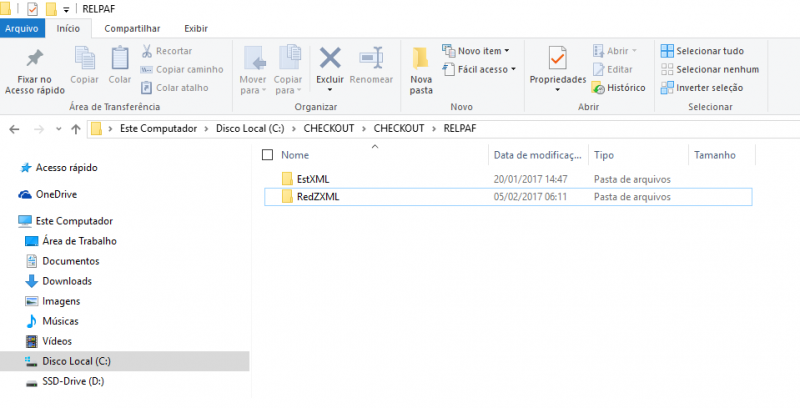Select the RedZXML folder
This screenshot has width=800, height=408.
tap(318, 197)
